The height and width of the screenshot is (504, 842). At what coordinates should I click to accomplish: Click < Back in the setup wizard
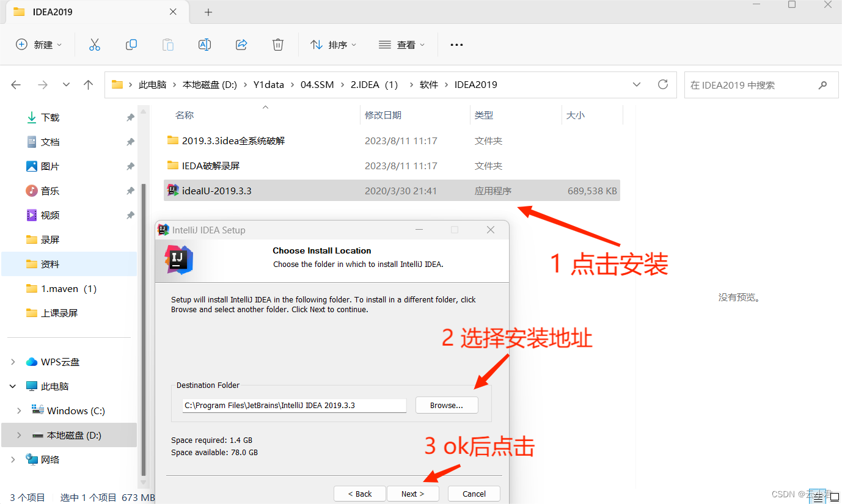tap(360, 494)
